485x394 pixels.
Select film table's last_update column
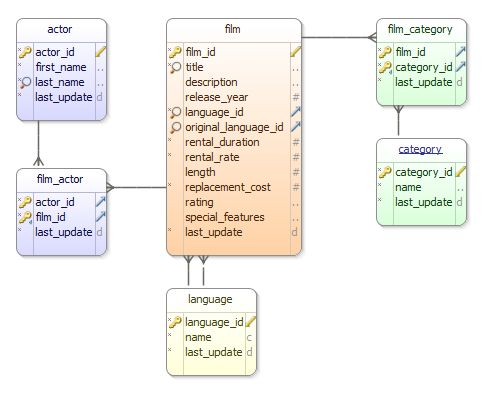[214, 232]
